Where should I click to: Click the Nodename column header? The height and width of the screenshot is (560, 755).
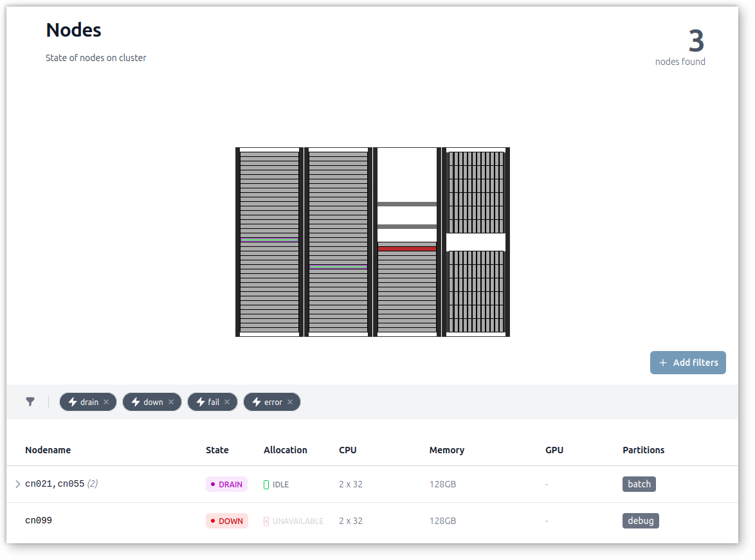(48, 449)
